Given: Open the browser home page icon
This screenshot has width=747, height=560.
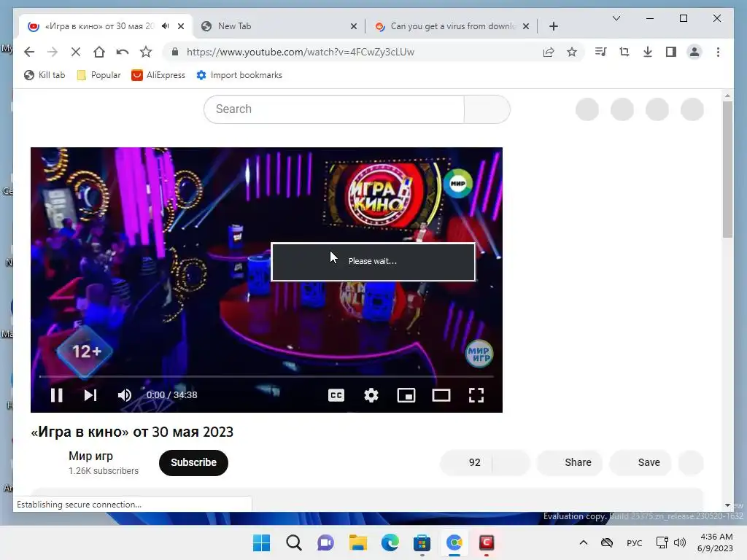Looking at the screenshot, I should click(99, 52).
